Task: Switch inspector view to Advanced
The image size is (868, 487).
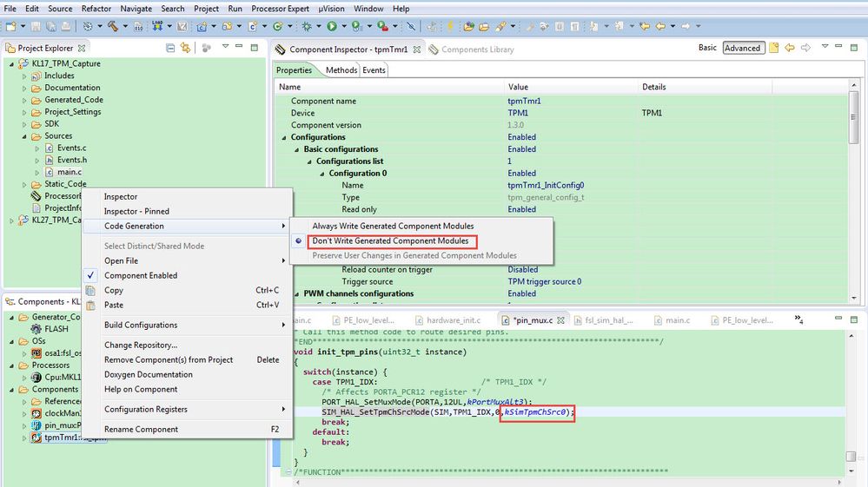Action: click(x=743, y=48)
